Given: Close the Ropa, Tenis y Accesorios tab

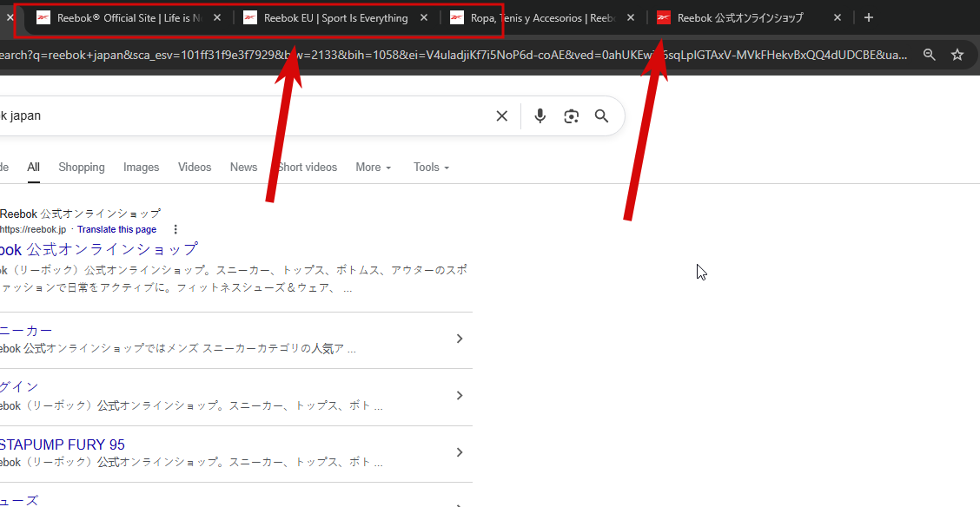Looking at the screenshot, I should 631,17.
